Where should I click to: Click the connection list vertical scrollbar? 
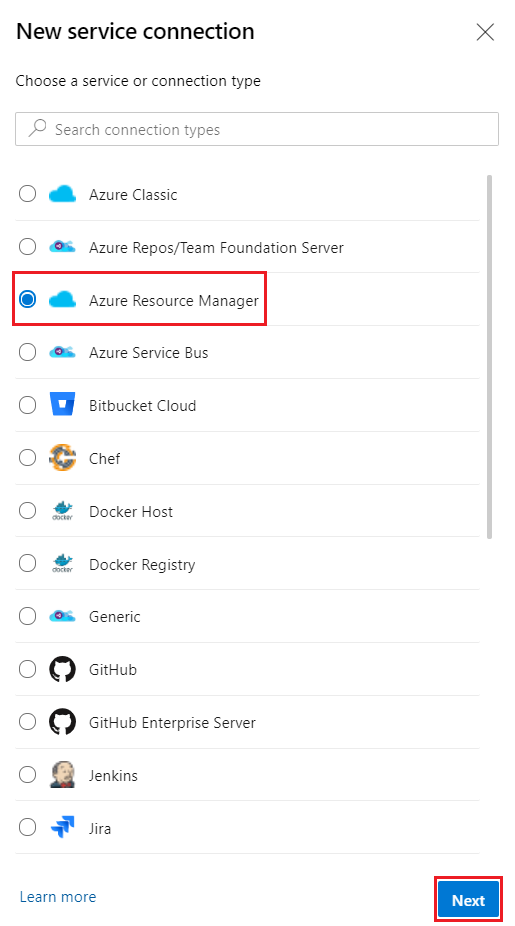[x=489, y=357]
